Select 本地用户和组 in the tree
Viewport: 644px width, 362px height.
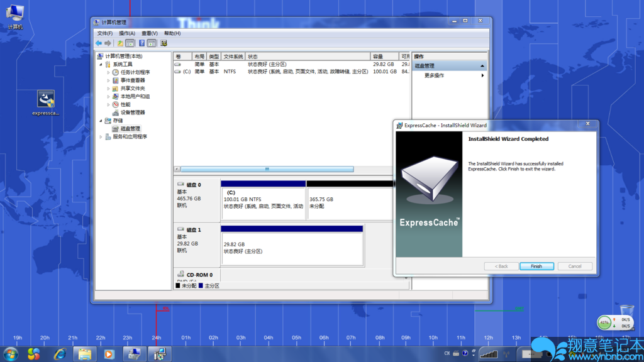pyautogui.click(x=135, y=96)
